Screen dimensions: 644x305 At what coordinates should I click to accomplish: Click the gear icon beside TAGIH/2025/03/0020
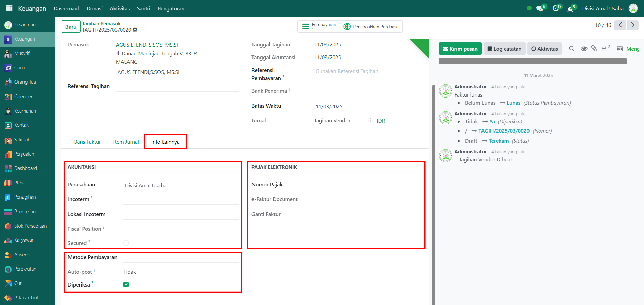[135, 30]
